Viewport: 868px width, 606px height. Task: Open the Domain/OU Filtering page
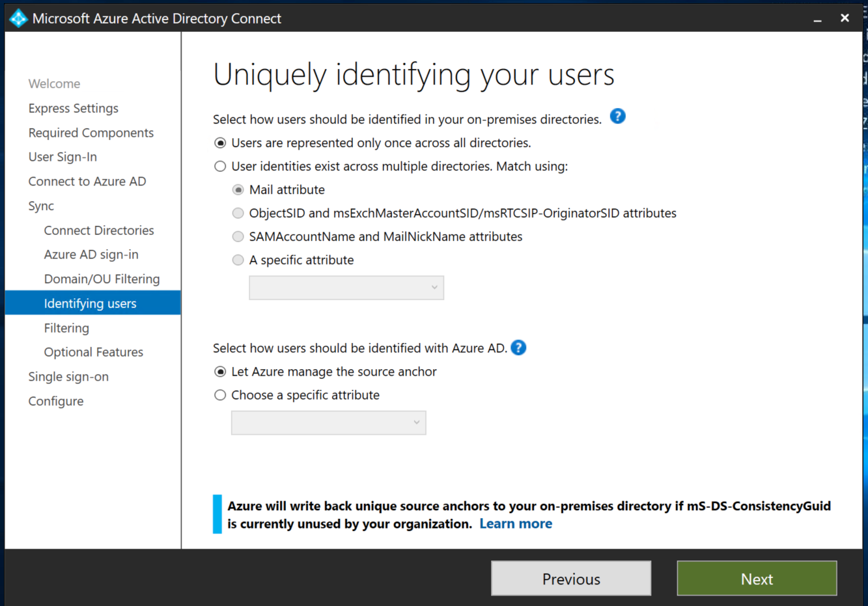(102, 279)
